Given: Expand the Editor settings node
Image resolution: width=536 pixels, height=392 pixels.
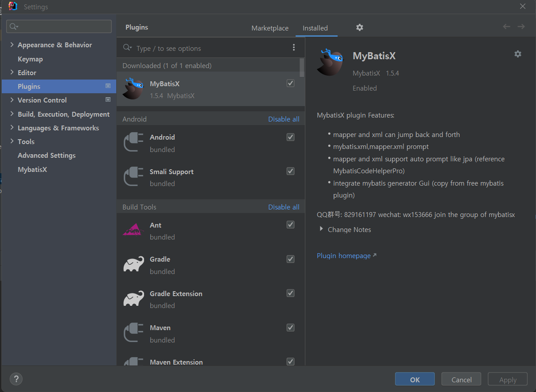Looking at the screenshot, I should [12, 72].
